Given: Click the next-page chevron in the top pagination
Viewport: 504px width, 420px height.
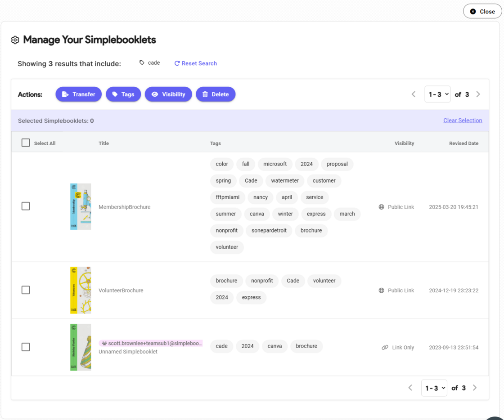Looking at the screenshot, I should click(478, 94).
